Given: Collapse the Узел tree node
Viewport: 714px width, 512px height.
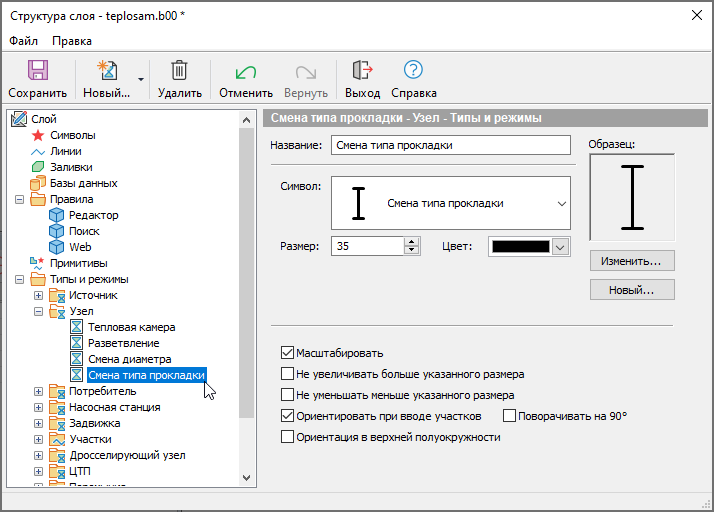Looking at the screenshot, I should pyautogui.click(x=39, y=311).
